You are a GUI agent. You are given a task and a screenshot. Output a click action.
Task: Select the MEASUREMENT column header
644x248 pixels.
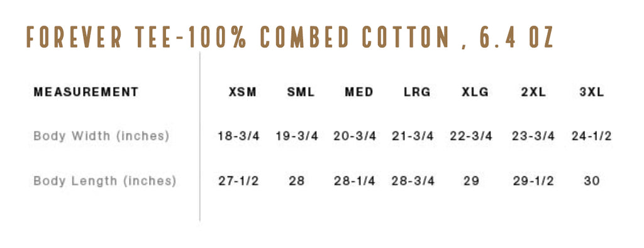point(86,92)
